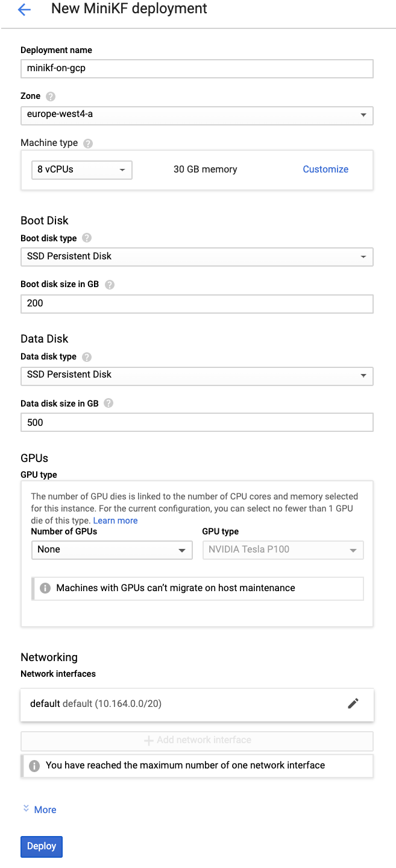Open the Boot disk type dropdown
396x868 pixels.
[196, 256]
